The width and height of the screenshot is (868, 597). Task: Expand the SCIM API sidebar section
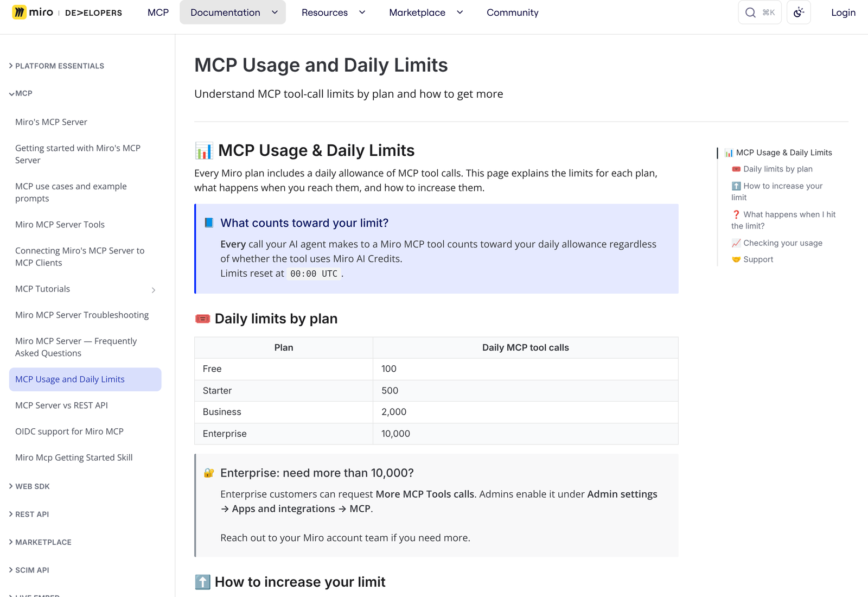point(29,570)
